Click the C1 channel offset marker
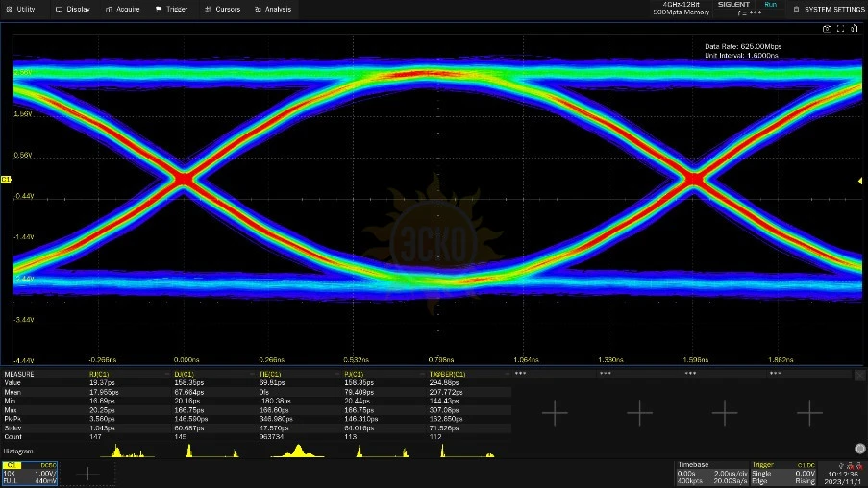The image size is (868, 488). coord(6,180)
